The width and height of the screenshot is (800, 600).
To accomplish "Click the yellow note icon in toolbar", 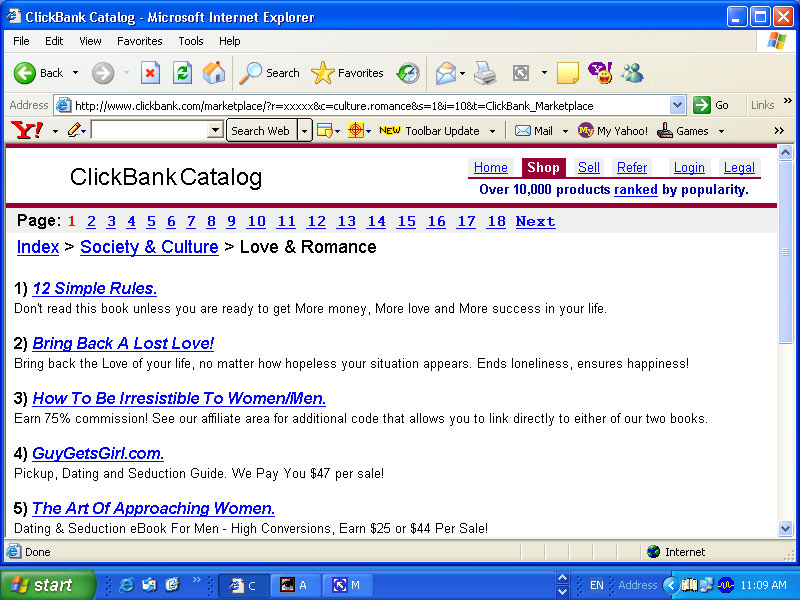I will tap(567, 73).
